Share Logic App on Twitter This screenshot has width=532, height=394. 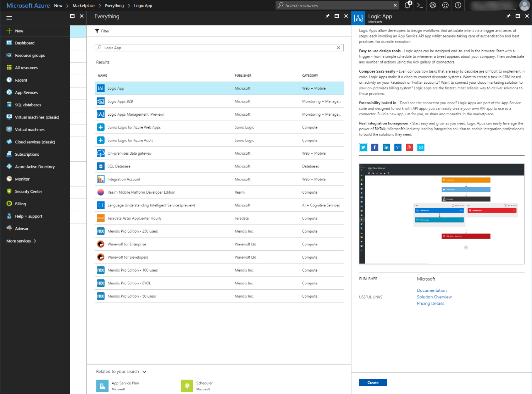click(363, 147)
